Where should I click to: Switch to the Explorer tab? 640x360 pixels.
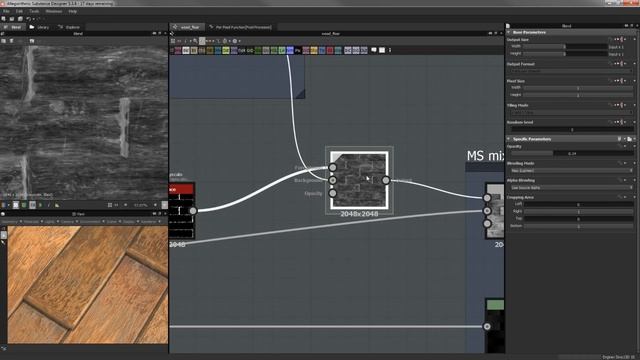coord(69,27)
